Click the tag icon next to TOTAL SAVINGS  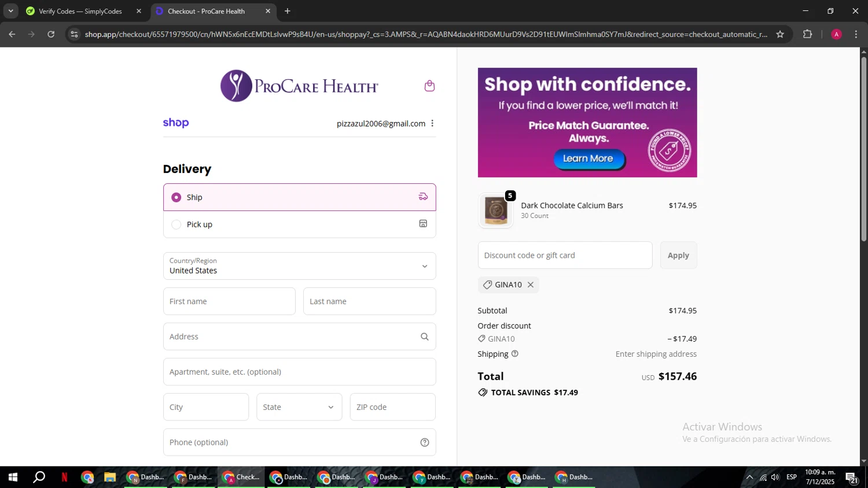483,393
